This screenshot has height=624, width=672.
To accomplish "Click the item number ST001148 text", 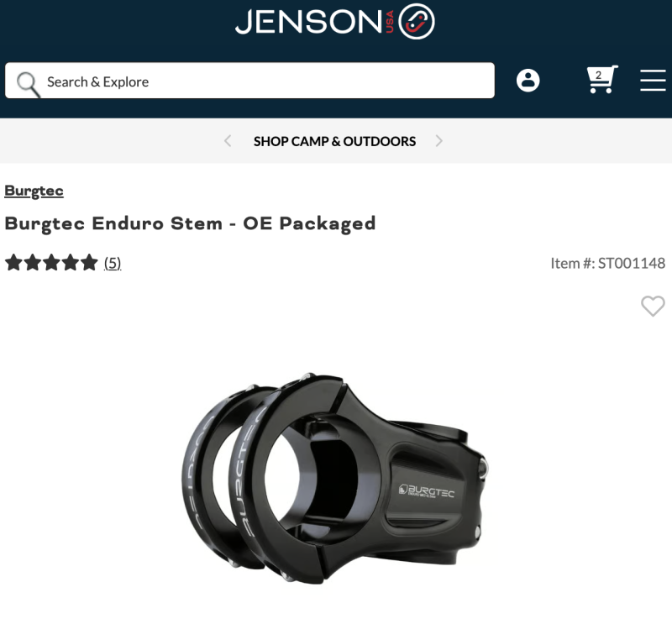I will click(607, 263).
